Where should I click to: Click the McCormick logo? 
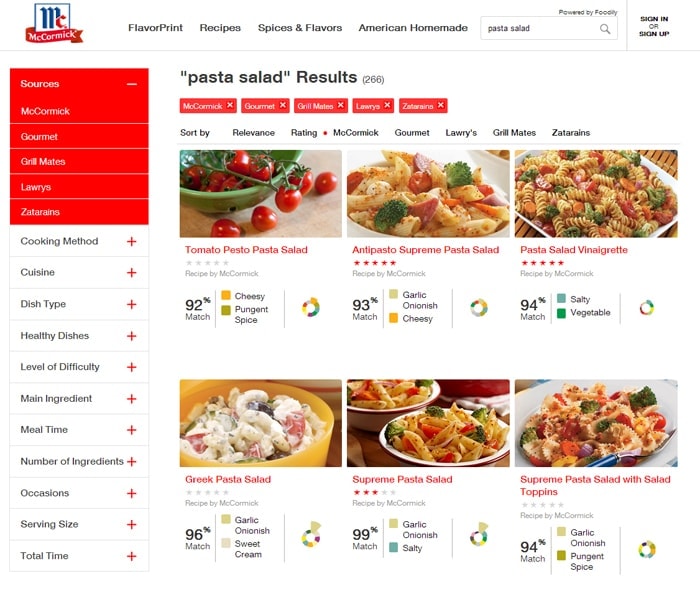54,24
